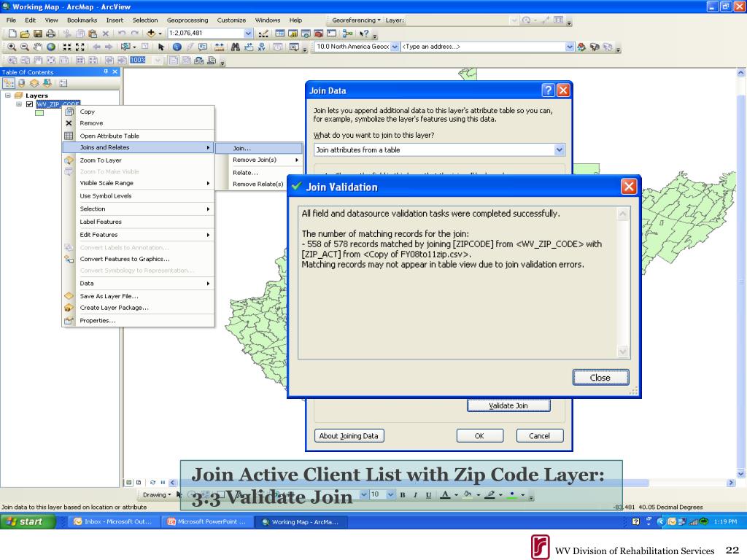The image size is (747, 560).
Task: Open the map scale dropdown
Action: point(248,34)
